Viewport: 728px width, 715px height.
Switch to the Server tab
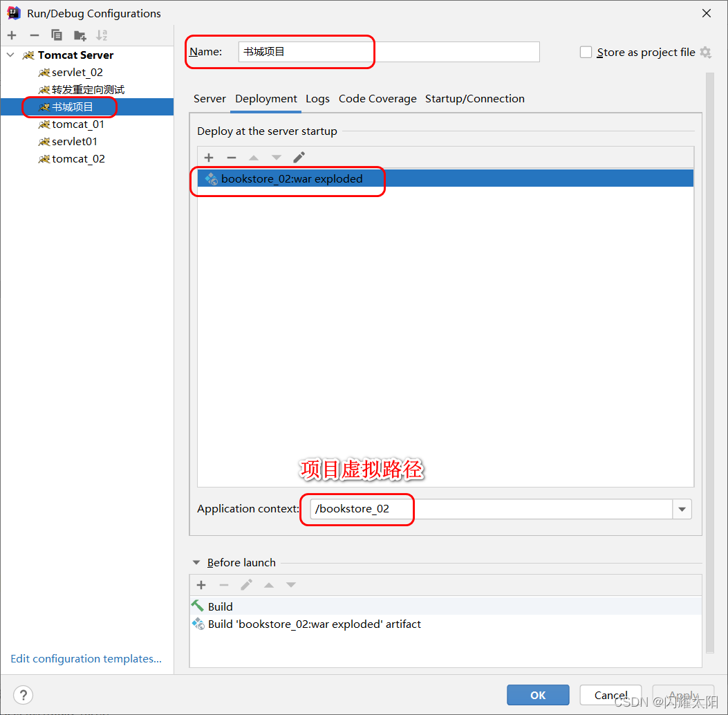(x=209, y=98)
